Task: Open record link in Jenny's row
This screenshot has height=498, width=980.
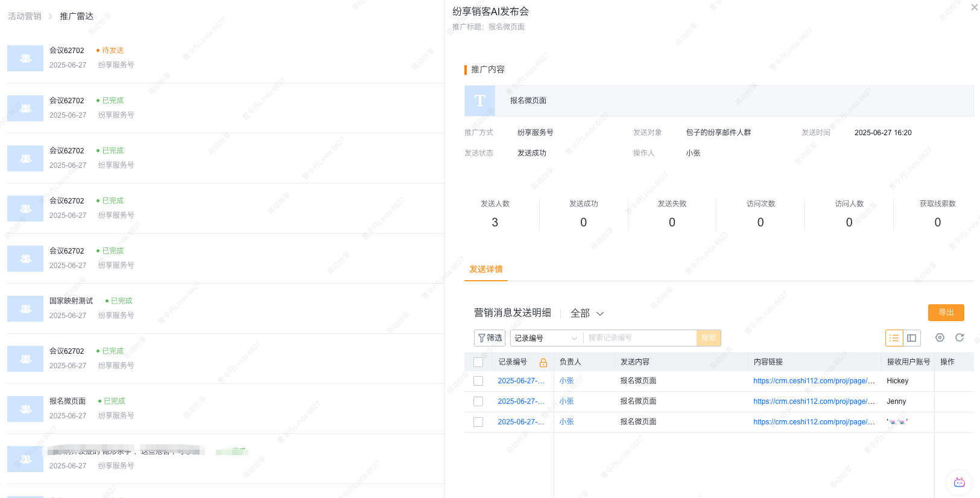Action: coord(521,401)
